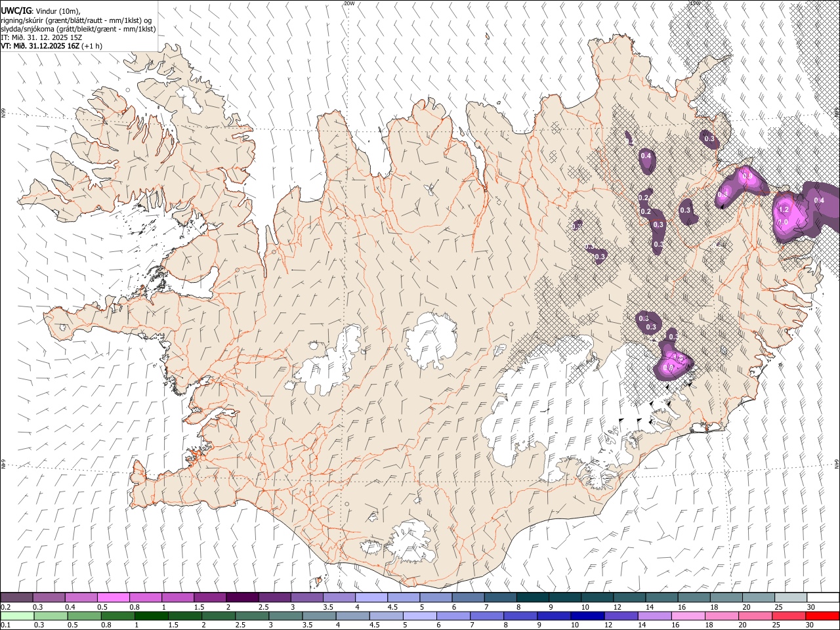
Task: Click the offshore '0.4' value beside the 1.2 label
Action: (x=818, y=200)
